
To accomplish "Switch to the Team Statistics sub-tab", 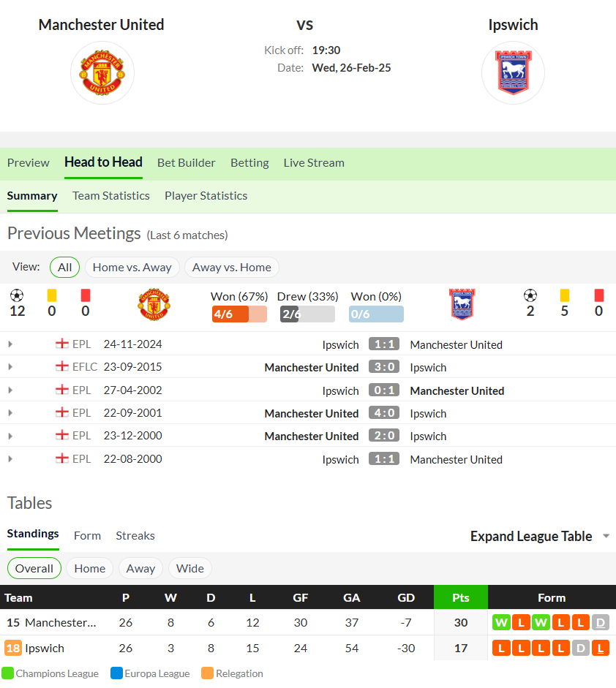I will [x=111, y=196].
